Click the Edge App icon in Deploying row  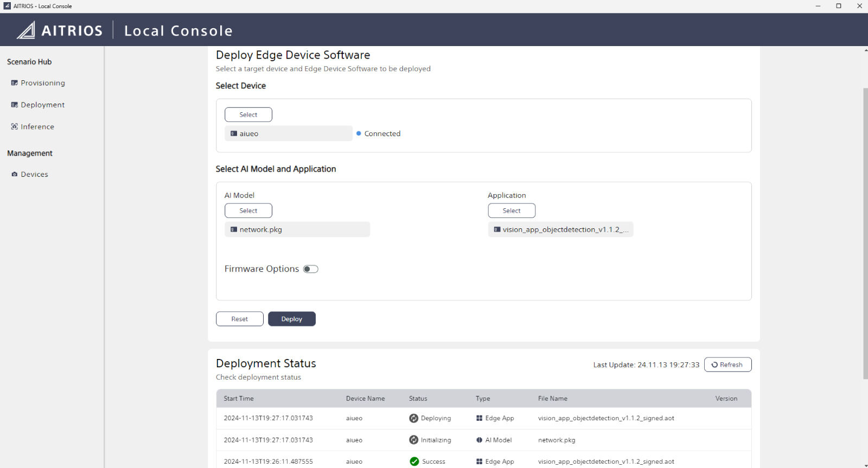(480, 418)
